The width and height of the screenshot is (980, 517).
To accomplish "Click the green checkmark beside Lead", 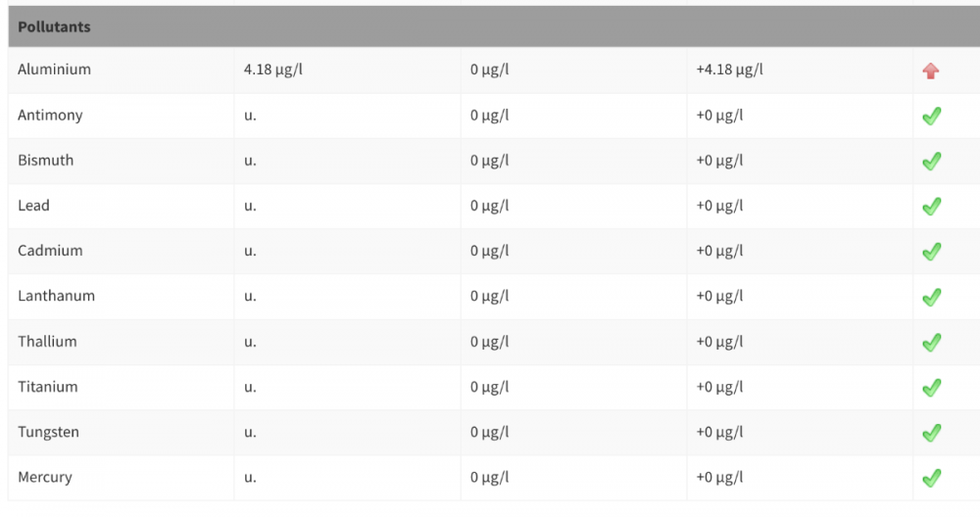I will click(x=931, y=207).
